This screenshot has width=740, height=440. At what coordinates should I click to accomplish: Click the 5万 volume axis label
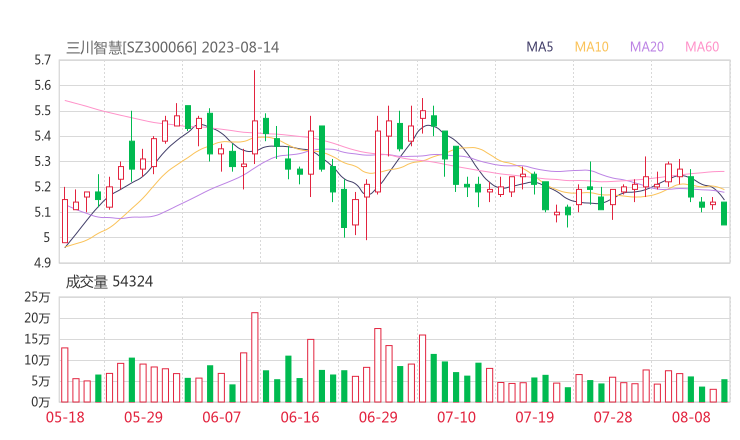click(40, 381)
